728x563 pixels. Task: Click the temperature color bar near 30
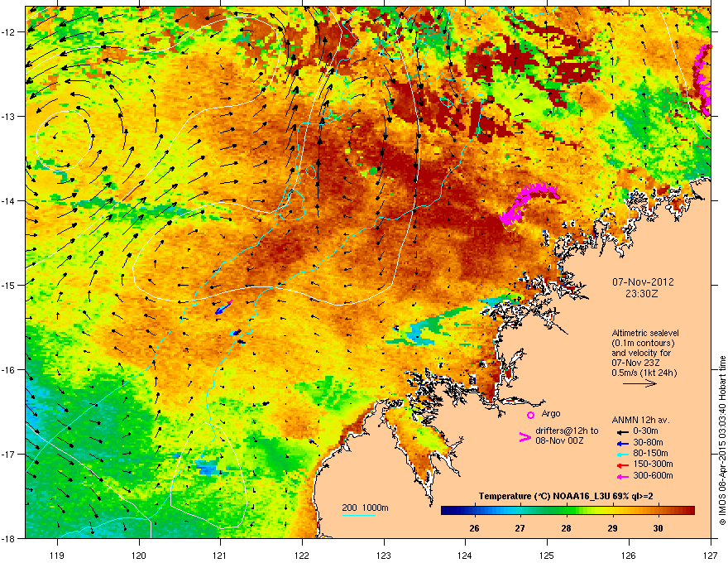(x=658, y=511)
